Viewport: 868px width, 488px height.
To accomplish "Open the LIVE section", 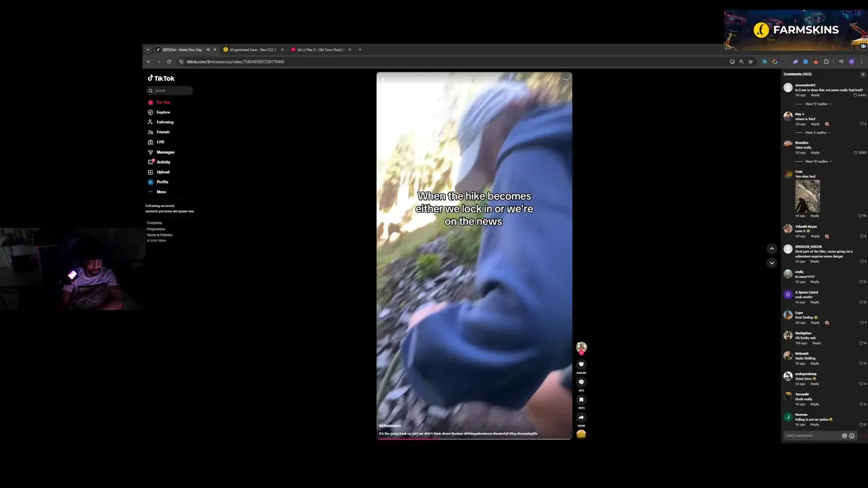I will [x=157, y=142].
